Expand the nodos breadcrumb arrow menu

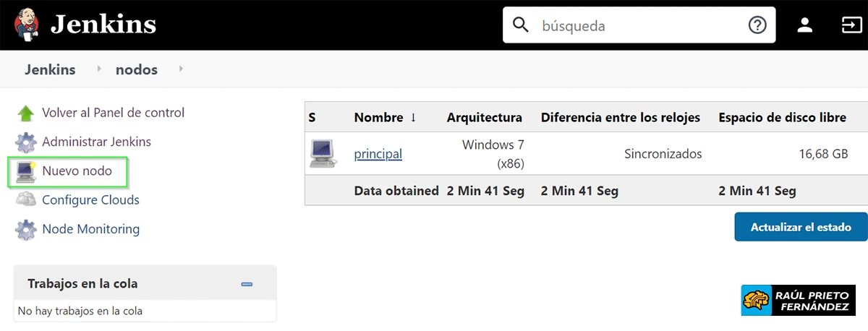(x=181, y=69)
